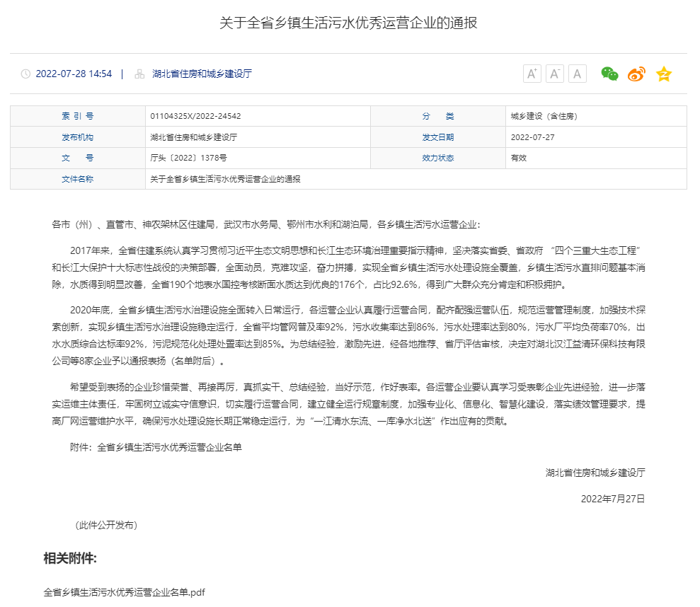Select the document number 厅头〔2022〕1378号 cell
The width and height of the screenshot is (700, 607).
click(188, 158)
